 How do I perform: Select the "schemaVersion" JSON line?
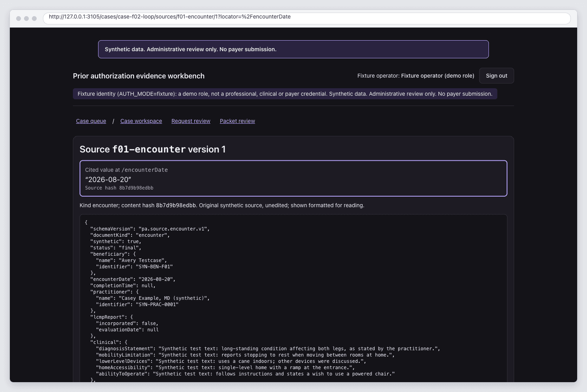coord(150,229)
